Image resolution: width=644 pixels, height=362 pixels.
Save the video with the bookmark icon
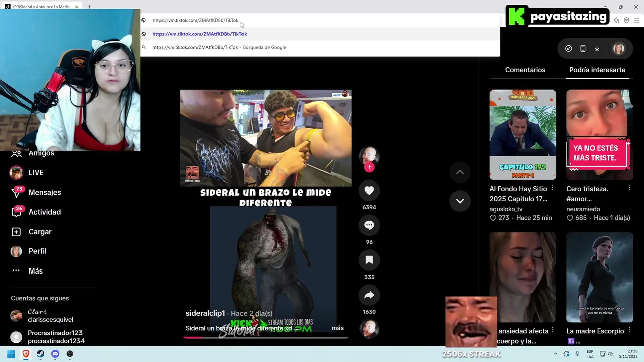(x=369, y=260)
